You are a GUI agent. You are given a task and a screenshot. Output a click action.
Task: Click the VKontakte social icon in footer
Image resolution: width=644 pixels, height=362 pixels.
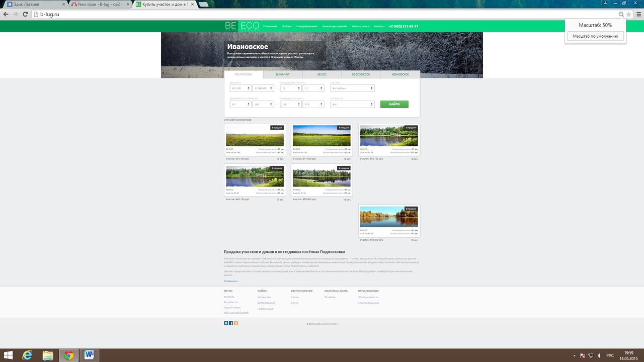coord(226,323)
